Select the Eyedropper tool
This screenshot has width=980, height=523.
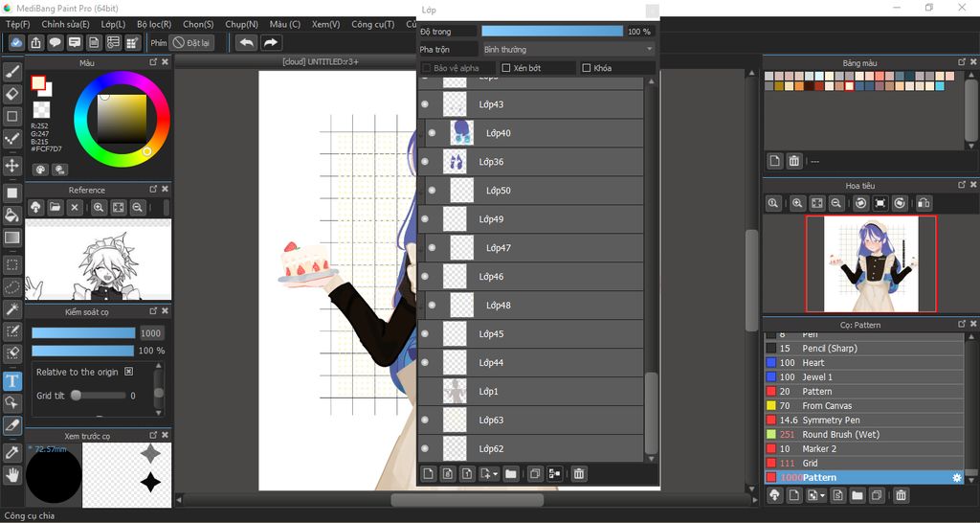11,452
